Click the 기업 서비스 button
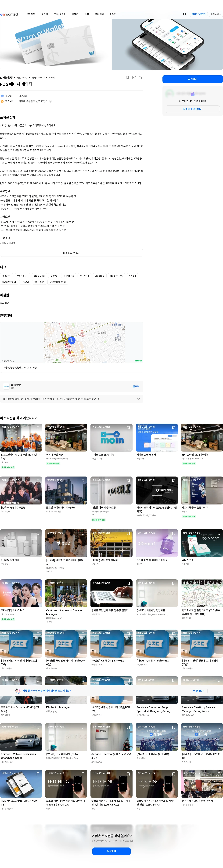The image size is (223, 868). (x=216, y=14)
